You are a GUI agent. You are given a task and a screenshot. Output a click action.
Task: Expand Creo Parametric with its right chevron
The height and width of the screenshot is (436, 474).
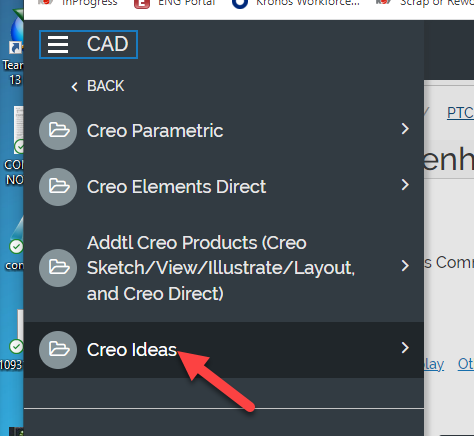(405, 129)
